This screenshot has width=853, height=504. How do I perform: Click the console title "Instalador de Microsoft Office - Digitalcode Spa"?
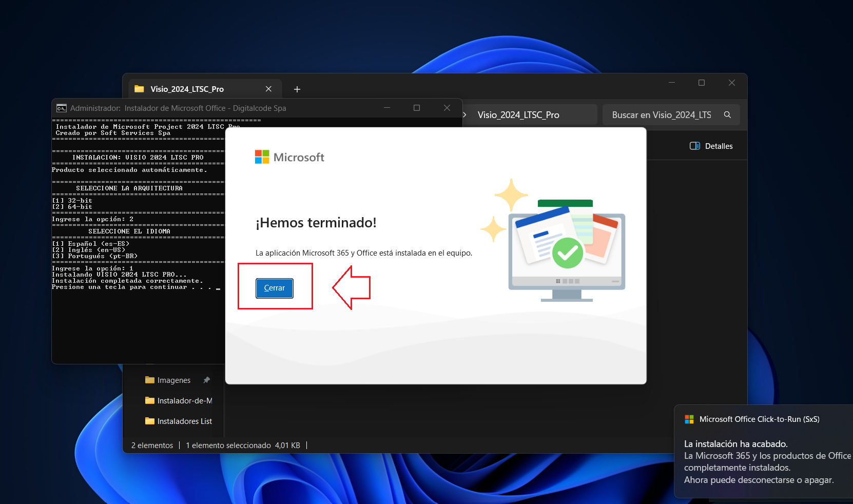pos(205,108)
